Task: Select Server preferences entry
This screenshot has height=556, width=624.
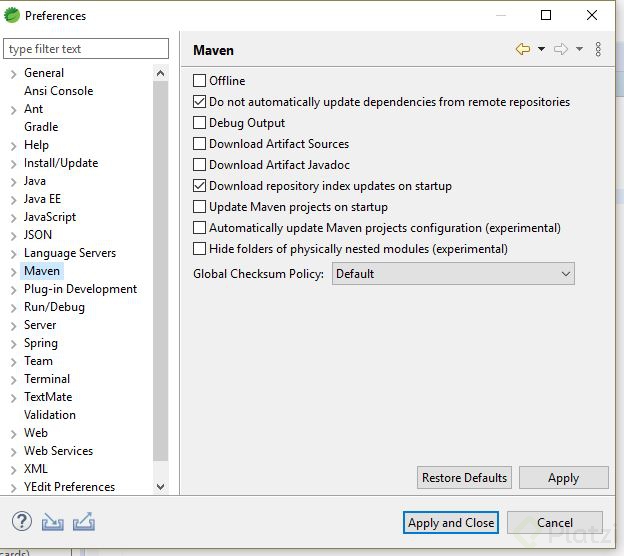Action: 40,325
